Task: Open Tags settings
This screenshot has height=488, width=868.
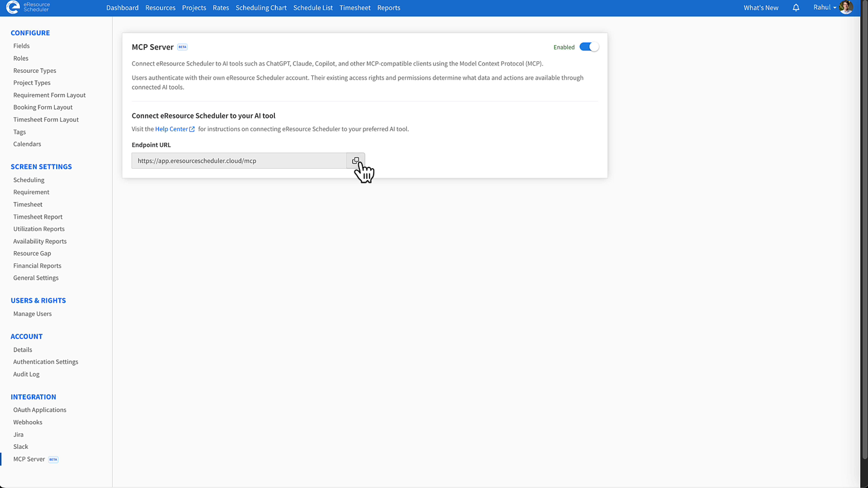Action: point(20,132)
